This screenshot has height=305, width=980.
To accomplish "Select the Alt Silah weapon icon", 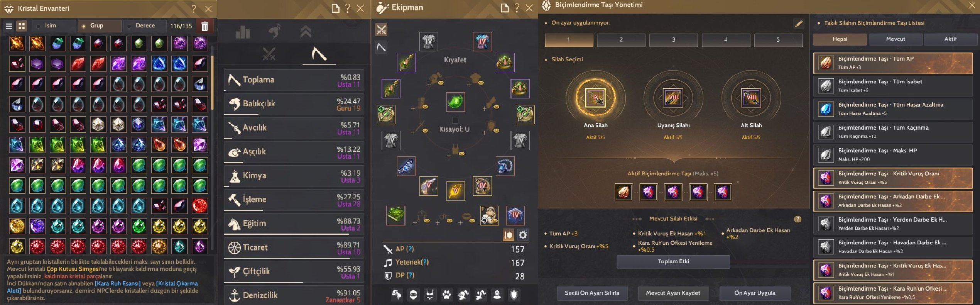I will pos(751,98).
